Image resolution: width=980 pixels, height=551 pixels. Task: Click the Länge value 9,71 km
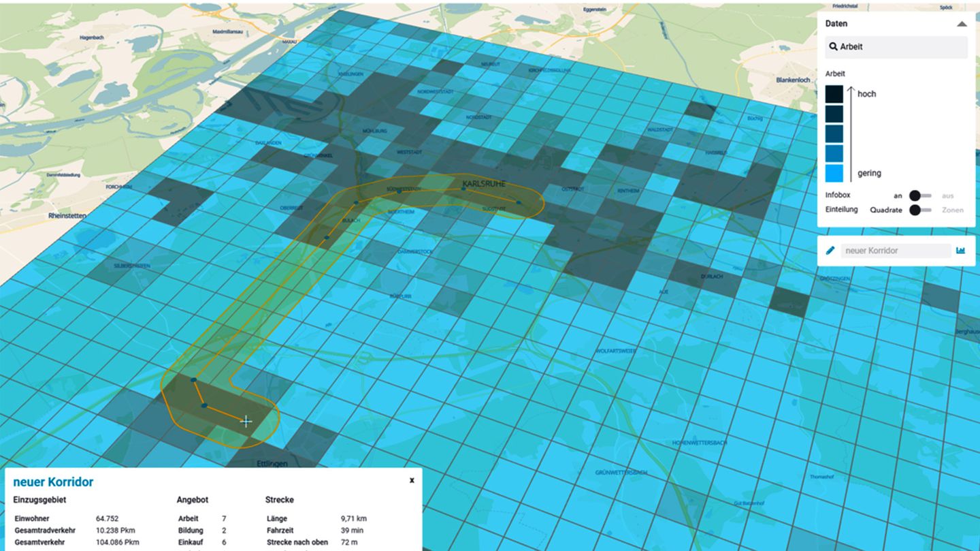[354, 518]
